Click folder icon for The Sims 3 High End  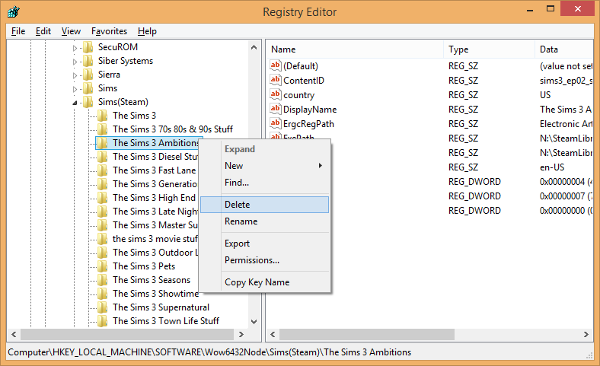click(x=102, y=198)
